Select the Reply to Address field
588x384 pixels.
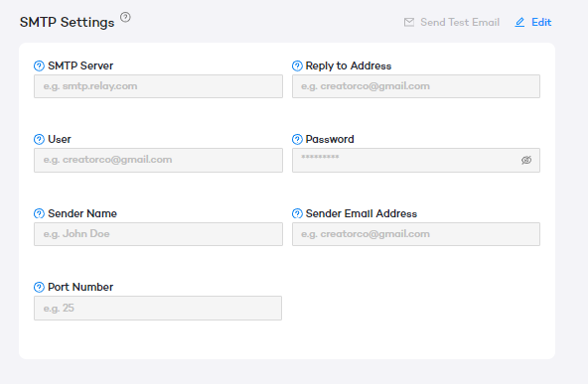tap(416, 86)
